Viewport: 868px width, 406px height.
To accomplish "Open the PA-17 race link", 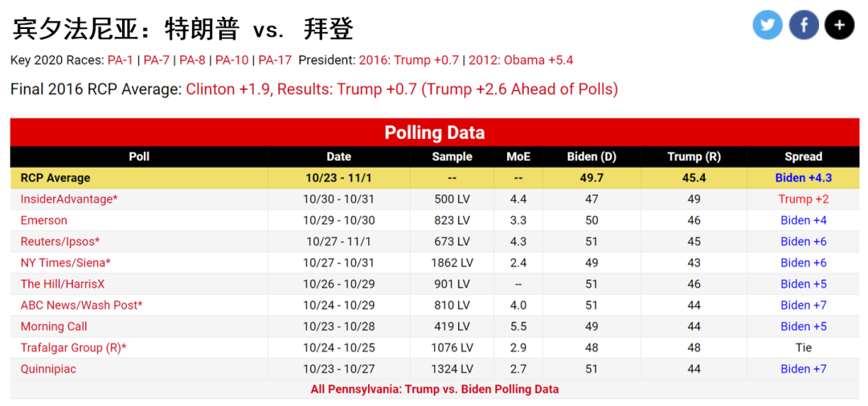I will [275, 60].
